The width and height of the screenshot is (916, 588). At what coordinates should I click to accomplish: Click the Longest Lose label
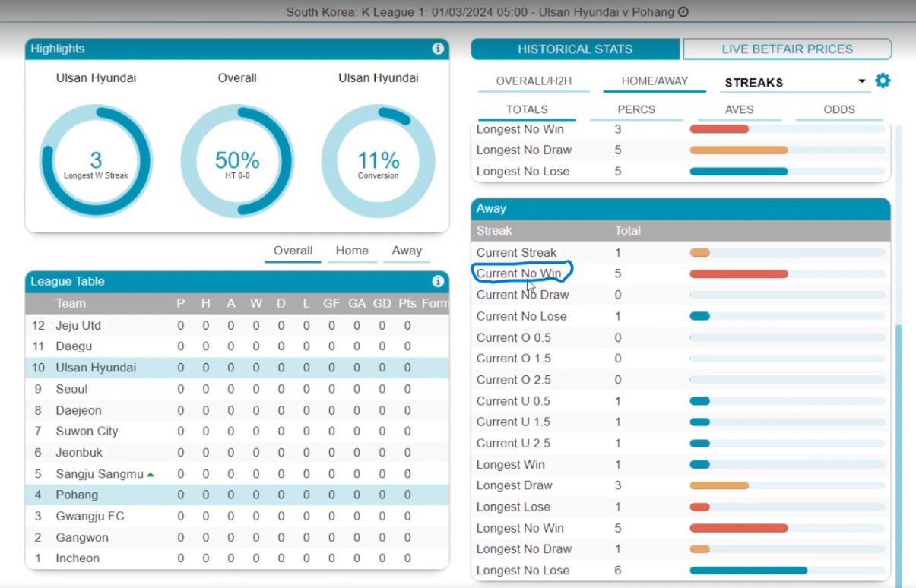[513, 507]
